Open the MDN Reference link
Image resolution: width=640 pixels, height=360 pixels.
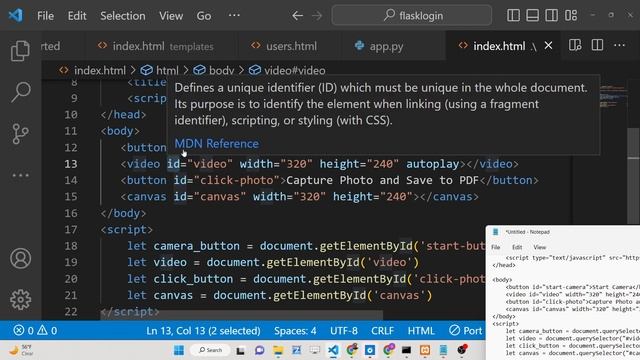(216, 144)
